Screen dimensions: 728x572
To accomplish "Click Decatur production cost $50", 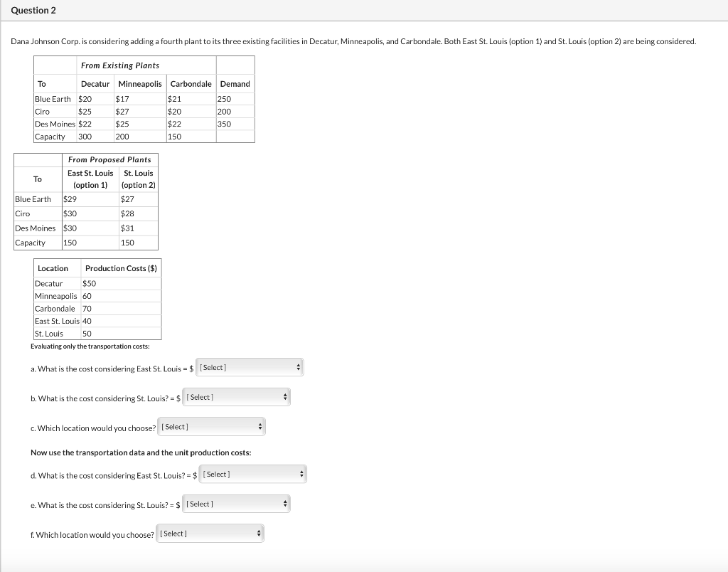I will pos(89,283).
